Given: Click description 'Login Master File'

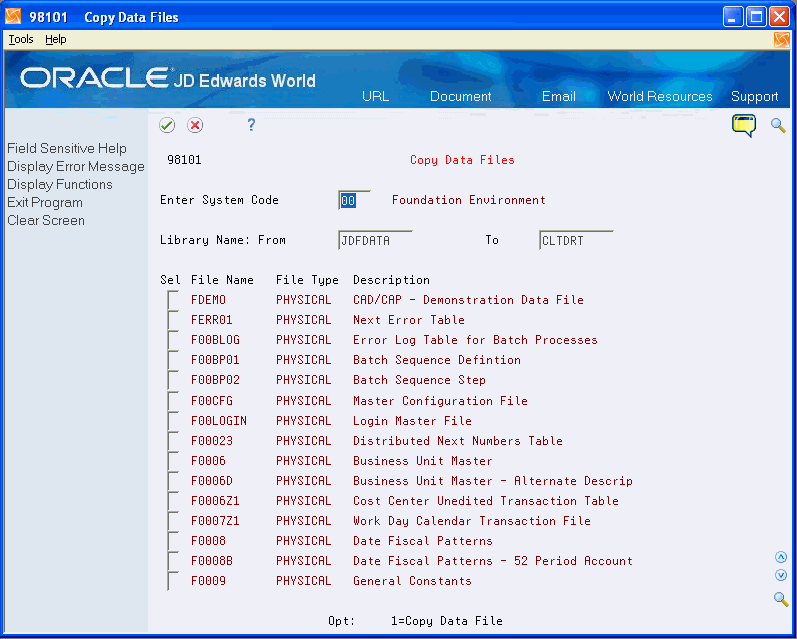Looking at the screenshot, I should point(412,421).
